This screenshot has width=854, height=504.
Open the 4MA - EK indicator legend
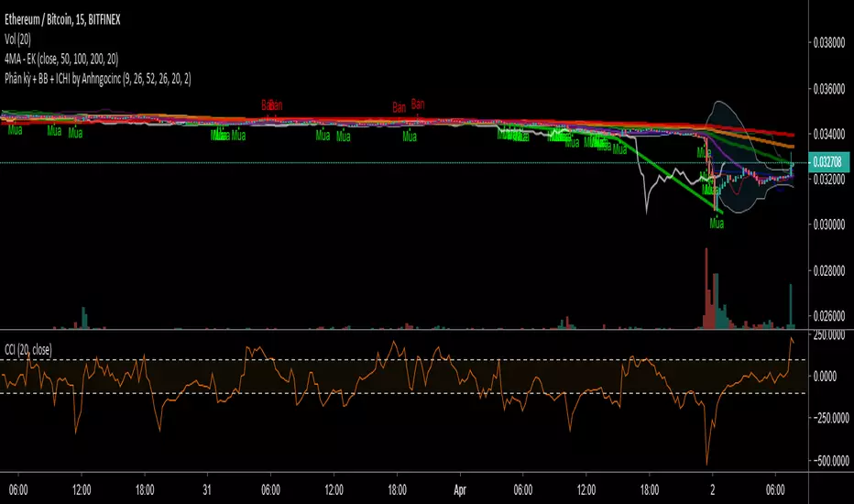pos(61,59)
